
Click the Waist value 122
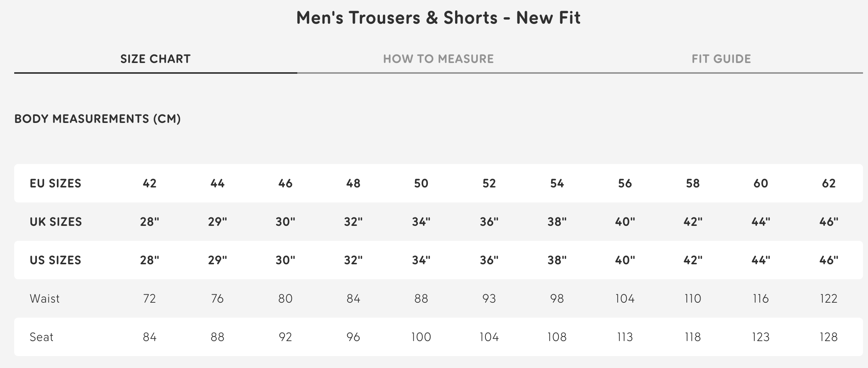(x=828, y=298)
